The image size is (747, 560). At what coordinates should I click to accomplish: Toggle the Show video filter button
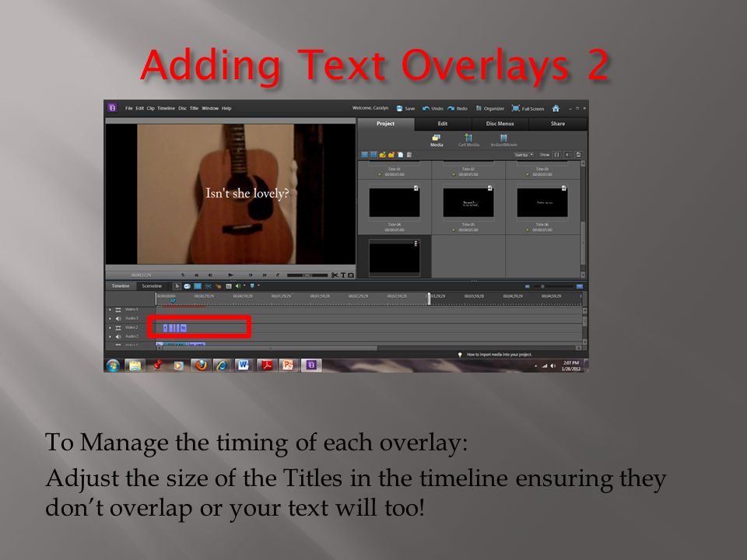[x=556, y=155]
